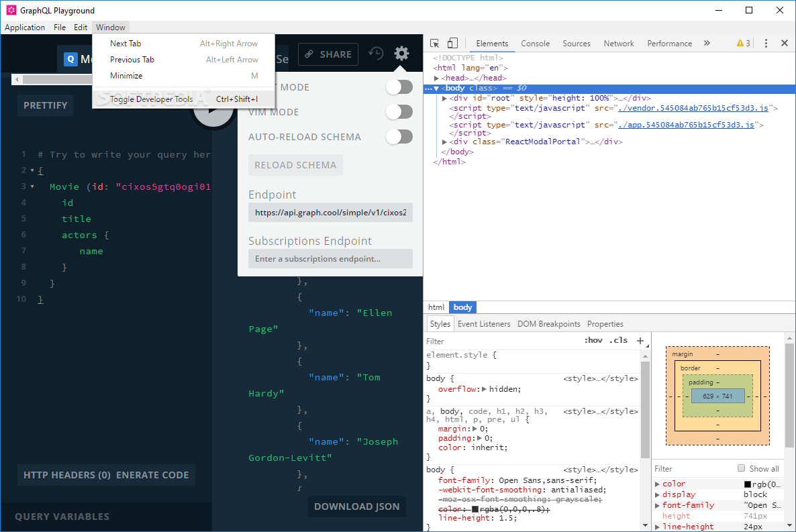The width and height of the screenshot is (796, 532).
Task: Expand the head element node
Action: 436,78
